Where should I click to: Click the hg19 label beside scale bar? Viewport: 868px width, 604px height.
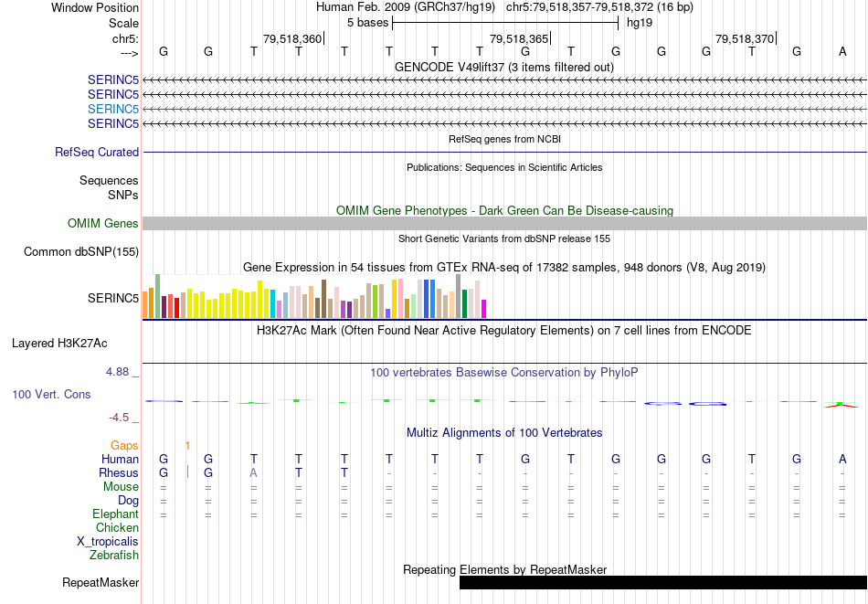pyautogui.click(x=640, y=23)
